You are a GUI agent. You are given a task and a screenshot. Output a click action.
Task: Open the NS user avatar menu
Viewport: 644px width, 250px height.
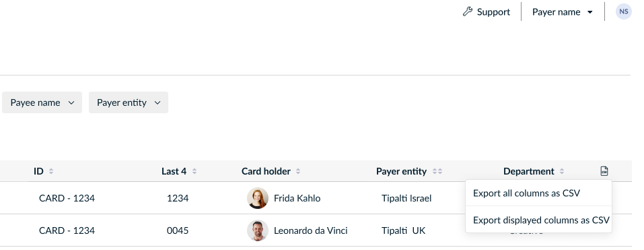(623, 11)
